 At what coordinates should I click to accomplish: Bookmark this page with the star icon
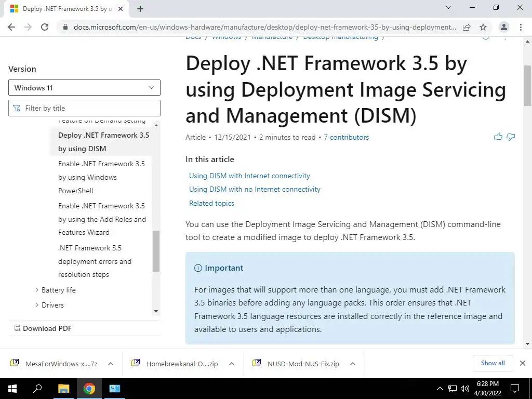coord(483,27)
